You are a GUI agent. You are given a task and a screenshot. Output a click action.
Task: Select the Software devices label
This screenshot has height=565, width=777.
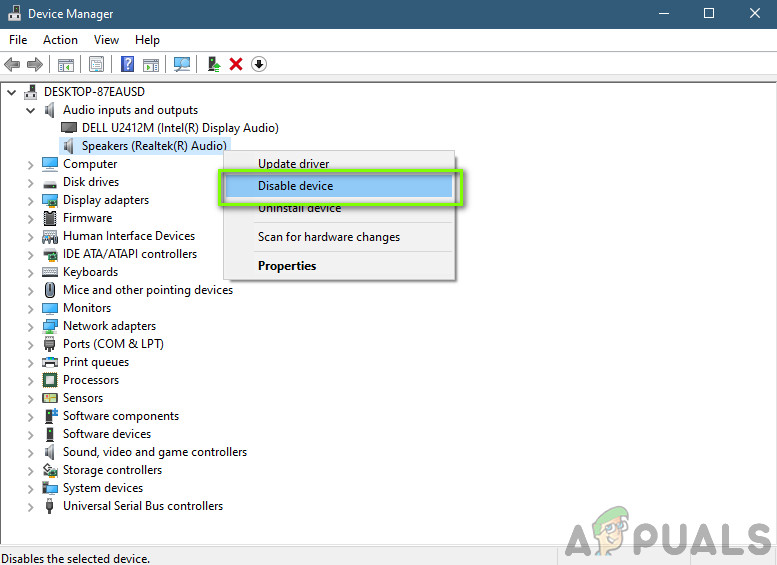point(107,434)
